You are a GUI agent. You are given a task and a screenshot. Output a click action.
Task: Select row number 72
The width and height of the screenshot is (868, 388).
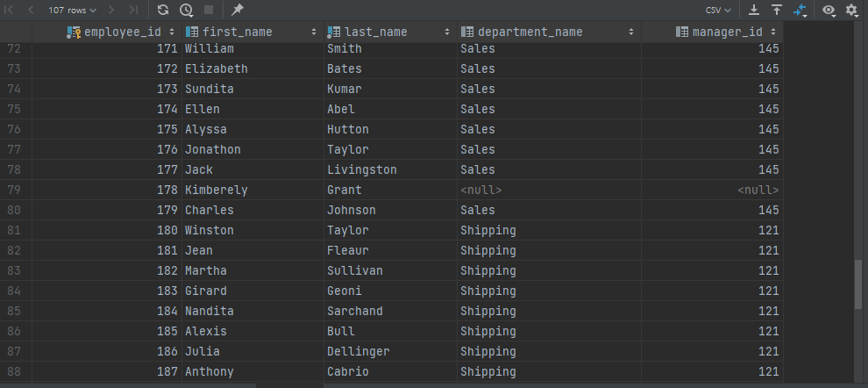pyautogui.click(x=16, y=49)
